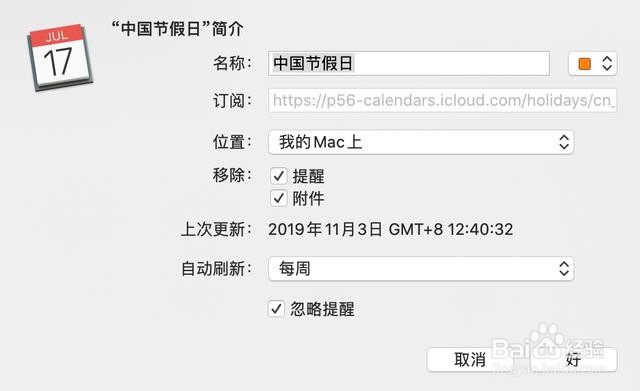Click the 取消 button

(470, 360)
